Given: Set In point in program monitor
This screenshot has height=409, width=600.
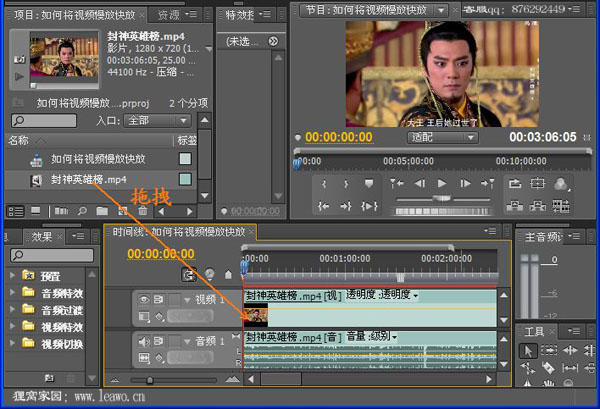Looking at the screenshot, I should (x=324, y=184).
